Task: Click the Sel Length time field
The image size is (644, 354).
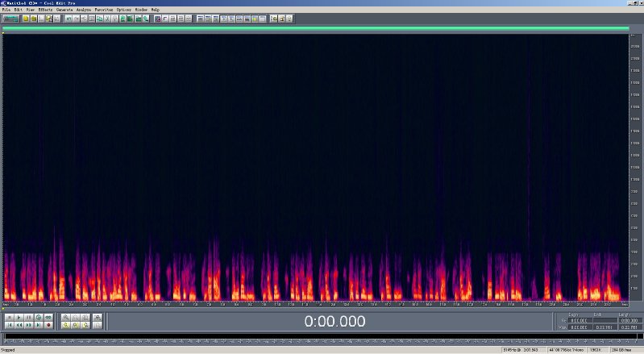Action: coord(629,320)
